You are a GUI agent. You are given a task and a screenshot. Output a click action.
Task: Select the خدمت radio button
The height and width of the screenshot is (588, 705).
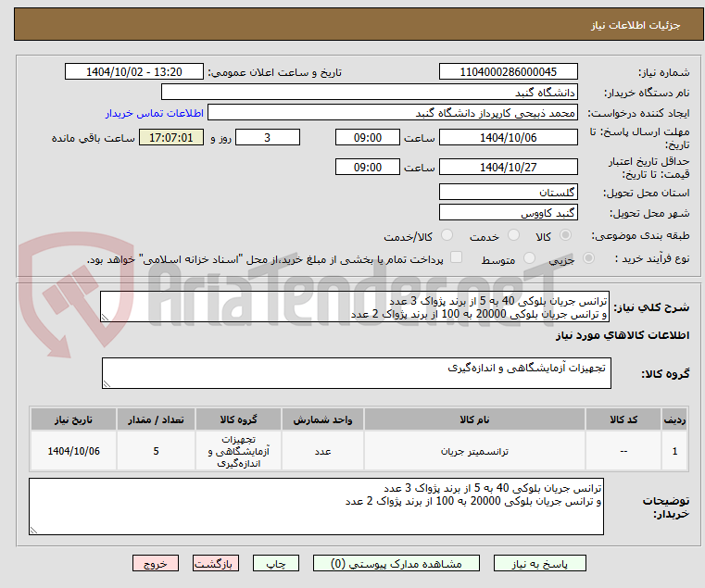[x=513, y=235]
